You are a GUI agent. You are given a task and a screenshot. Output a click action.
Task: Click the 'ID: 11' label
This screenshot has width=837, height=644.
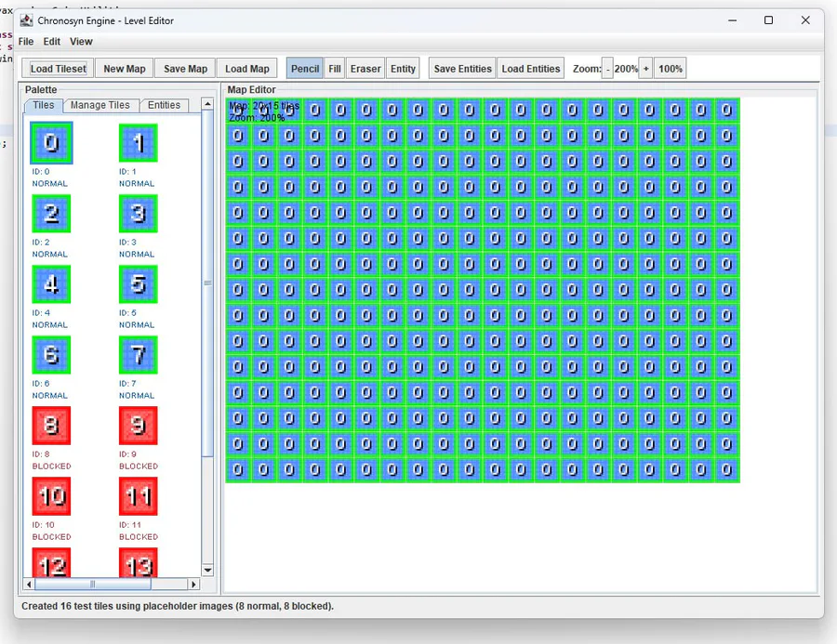click(129, 525)
